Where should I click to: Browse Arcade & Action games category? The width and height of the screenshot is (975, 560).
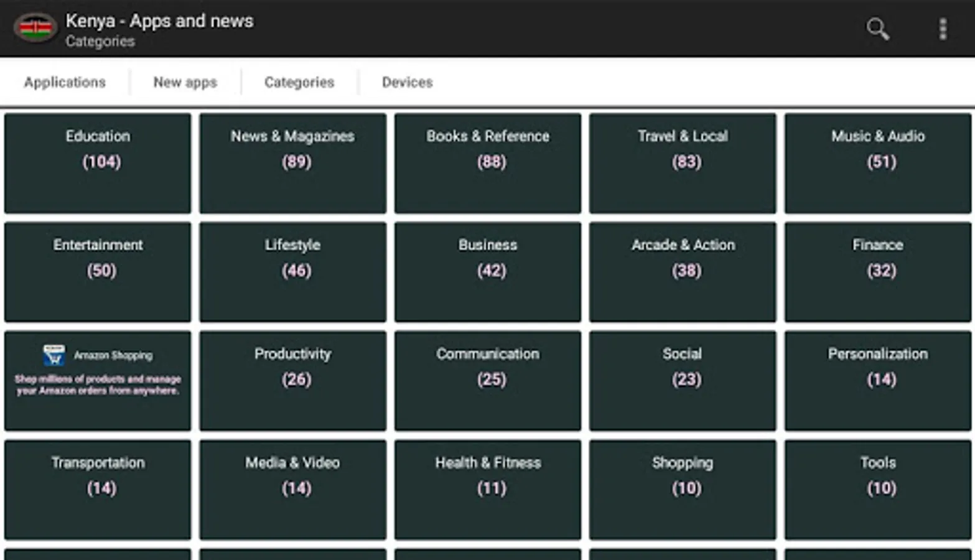coord(683,272)
